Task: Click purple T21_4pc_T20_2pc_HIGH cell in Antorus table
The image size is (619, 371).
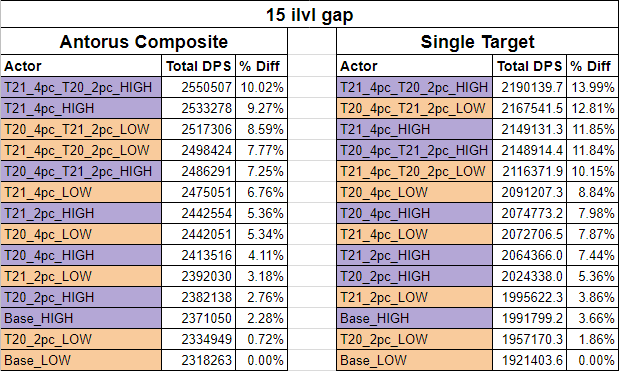Action: (x=81, y=87)
